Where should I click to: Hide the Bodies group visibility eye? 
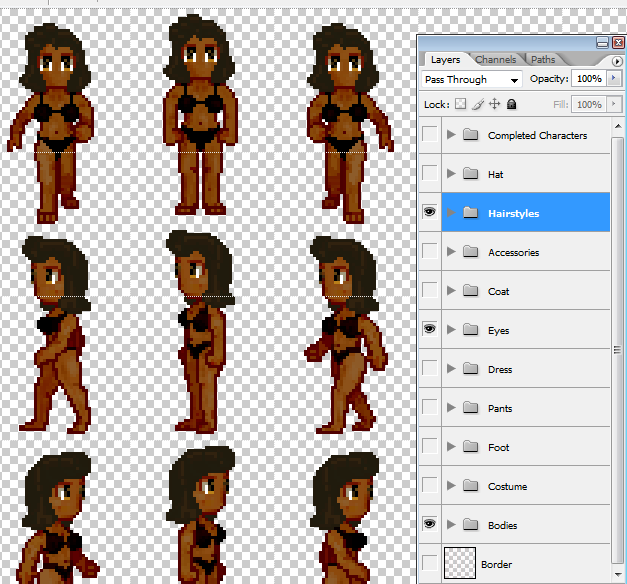click(430, 524)
